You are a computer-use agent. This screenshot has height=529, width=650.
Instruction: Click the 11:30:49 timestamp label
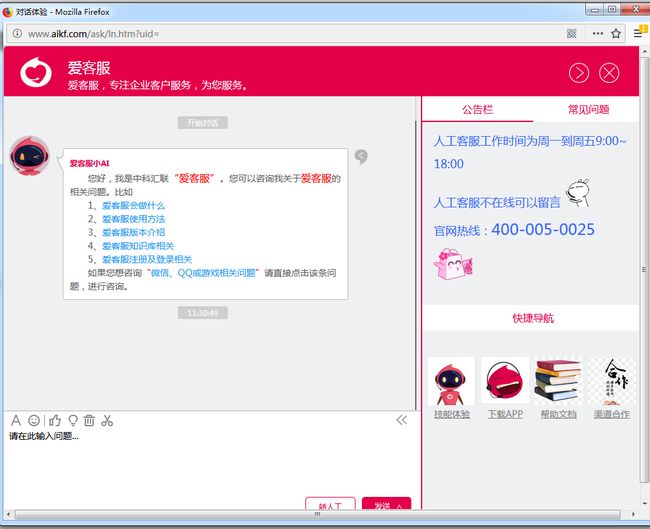(203, 313)
